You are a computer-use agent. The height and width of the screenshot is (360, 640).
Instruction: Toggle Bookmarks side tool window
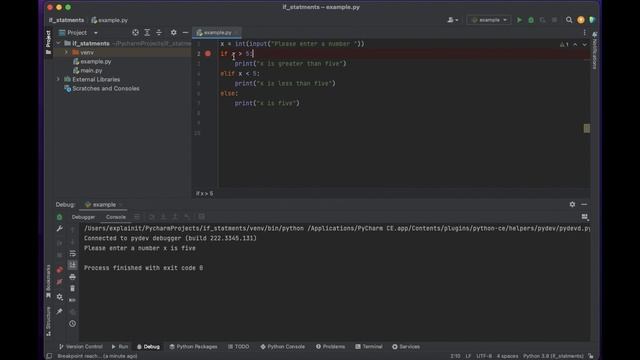tap(49, 281)
